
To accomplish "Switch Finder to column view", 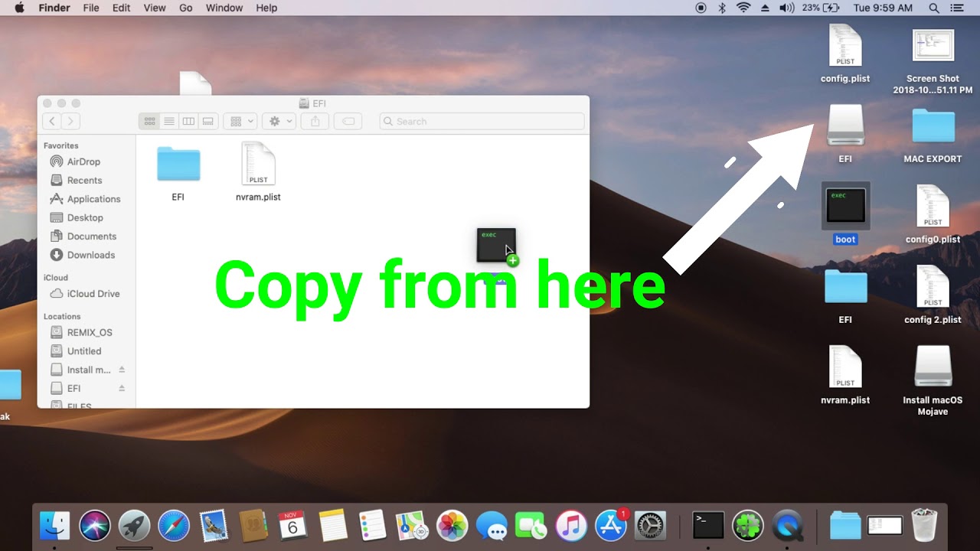I will coord(188,121).
